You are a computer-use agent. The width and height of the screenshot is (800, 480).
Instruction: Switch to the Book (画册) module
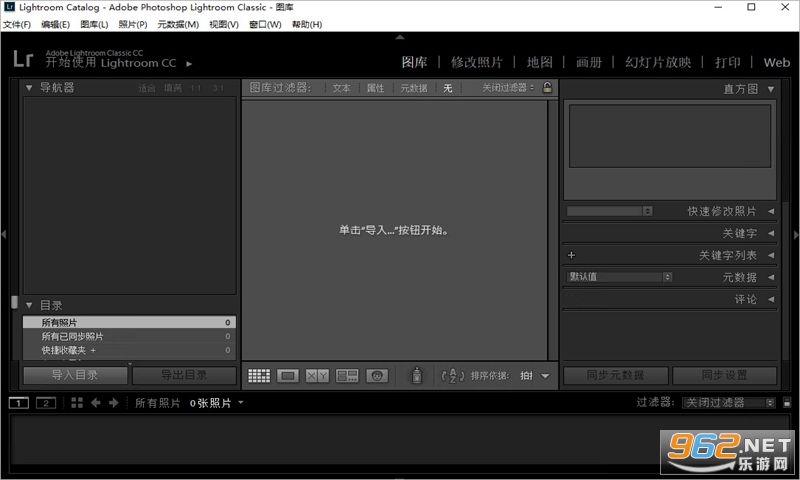click(589, 62)
